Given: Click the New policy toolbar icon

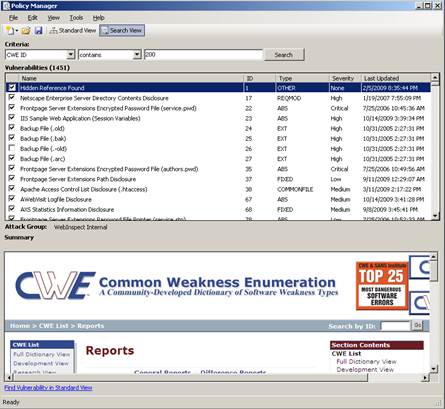Looking at the screenshot, I should tap(10, 30).
